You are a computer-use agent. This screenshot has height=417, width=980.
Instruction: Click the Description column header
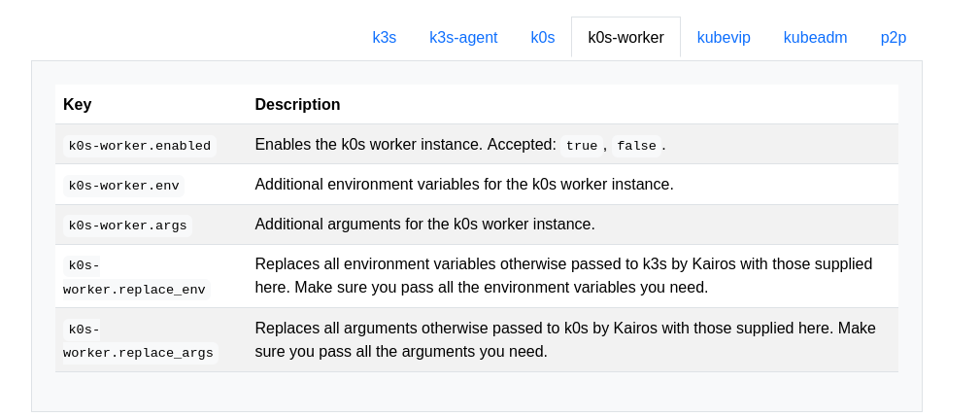(x=297, y=104)
